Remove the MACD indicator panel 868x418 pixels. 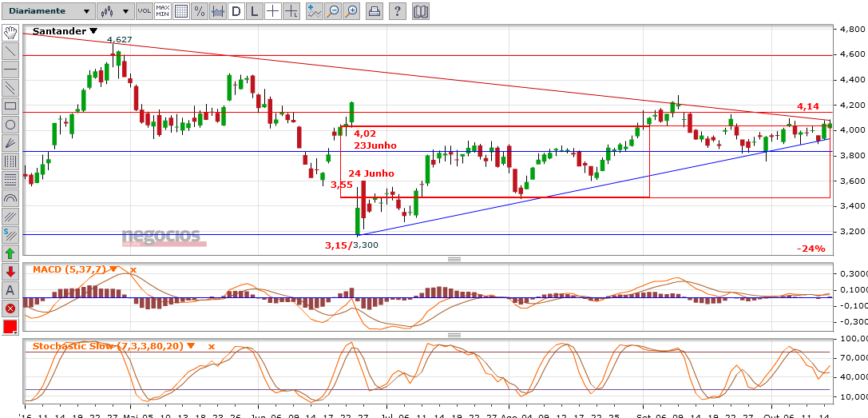[133, 270]
